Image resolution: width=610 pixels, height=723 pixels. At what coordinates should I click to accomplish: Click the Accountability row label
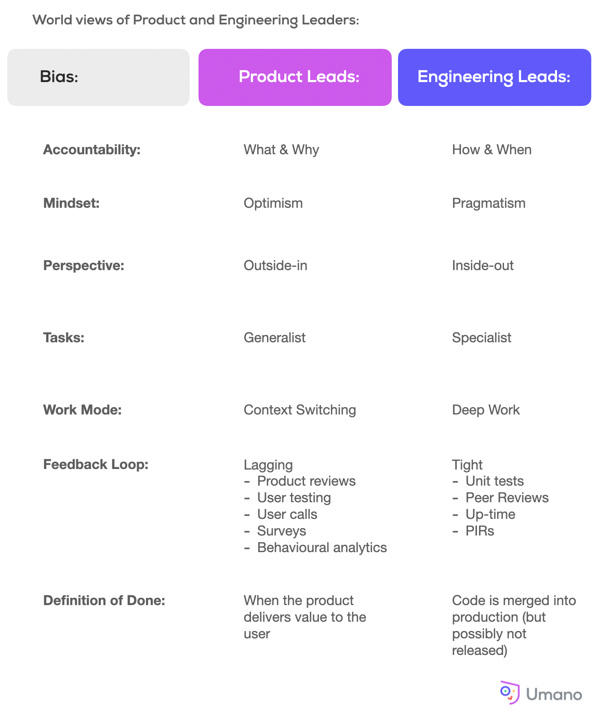(92, 150)
